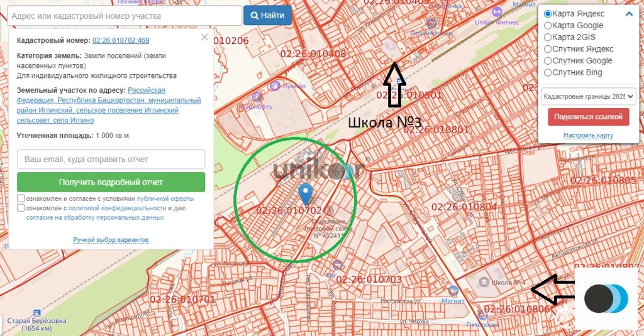Click Получить подробный отчет button
This screenshot has height=336, width=644.
[111, 182]
